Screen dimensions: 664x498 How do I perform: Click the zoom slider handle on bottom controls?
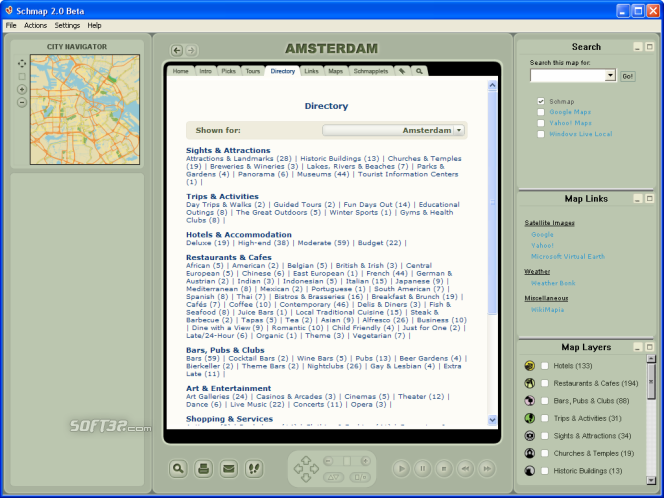pos(347,461)
